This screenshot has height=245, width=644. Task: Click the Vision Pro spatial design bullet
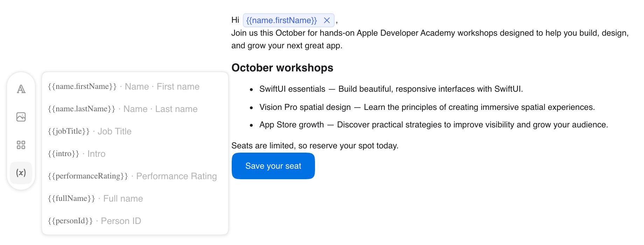(x=427, y=107)
